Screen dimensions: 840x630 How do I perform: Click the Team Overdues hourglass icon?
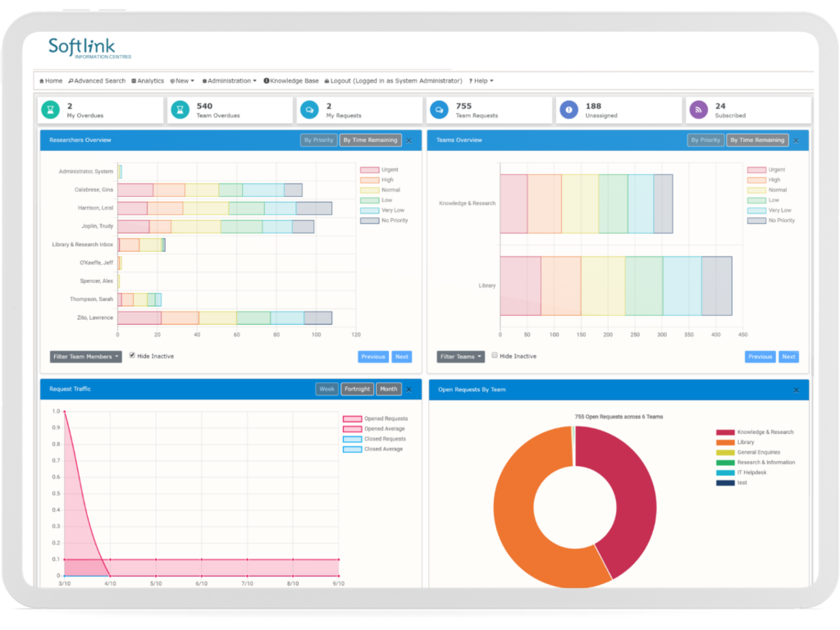pos(180,110)
